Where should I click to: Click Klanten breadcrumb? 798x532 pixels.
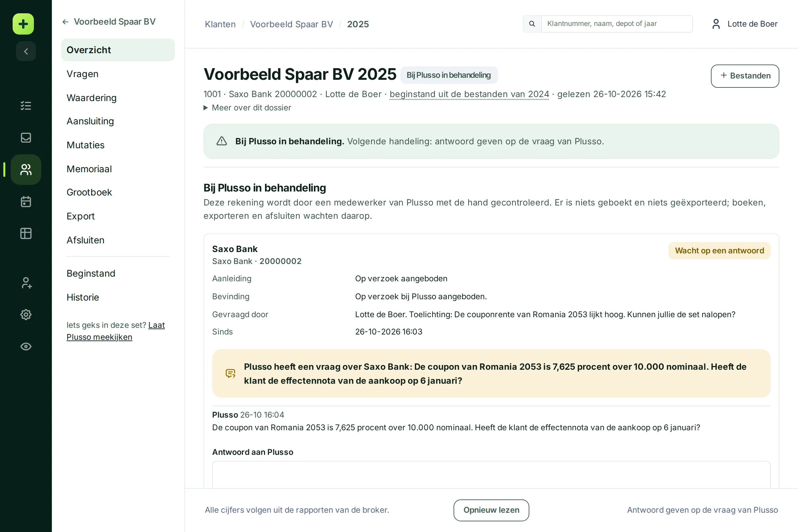[220, 24]
